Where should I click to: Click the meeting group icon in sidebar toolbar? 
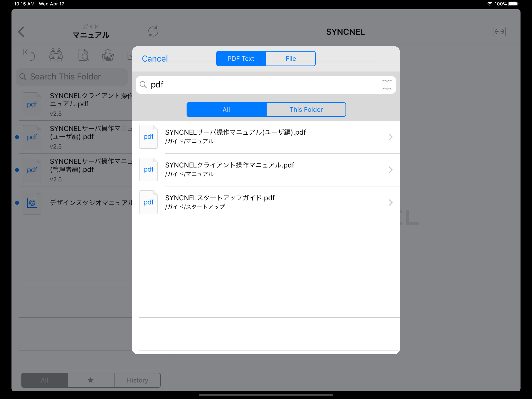pos(56,55)
